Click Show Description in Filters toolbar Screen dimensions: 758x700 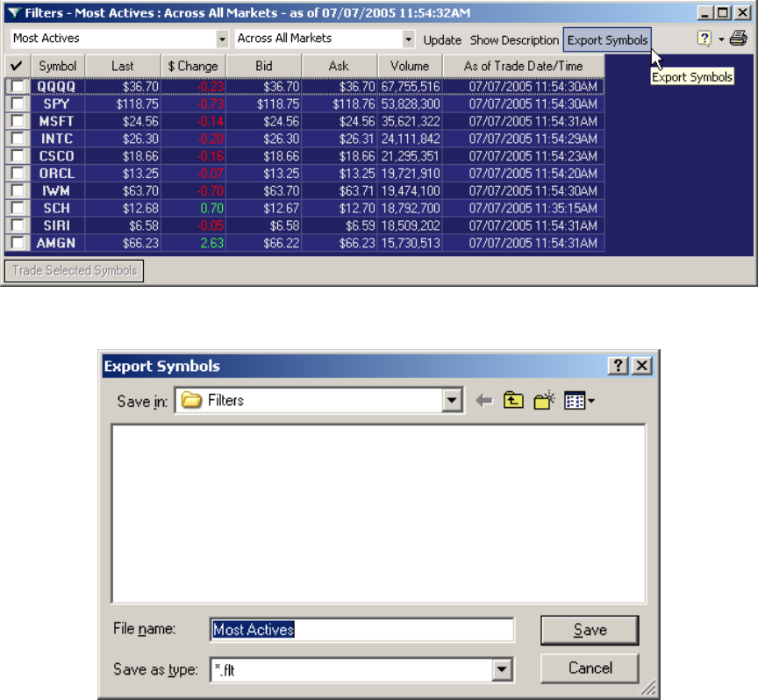[514, 40]
